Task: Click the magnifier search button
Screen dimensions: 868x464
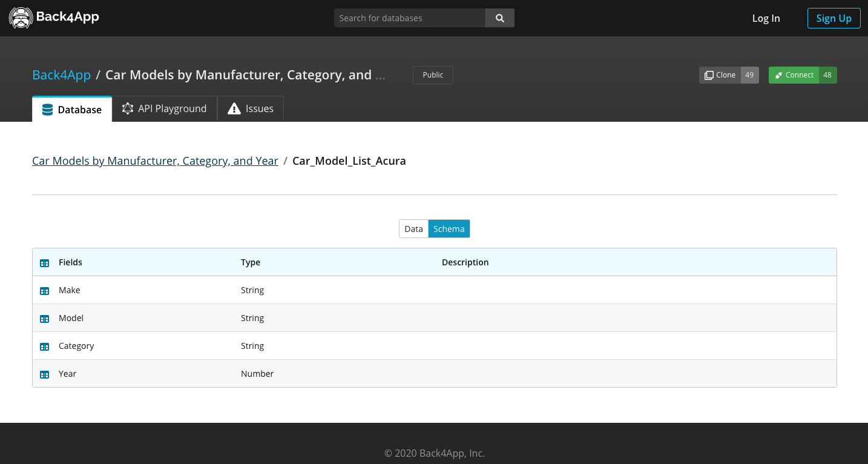Action: pyautogui.click(x=500, y=18)
